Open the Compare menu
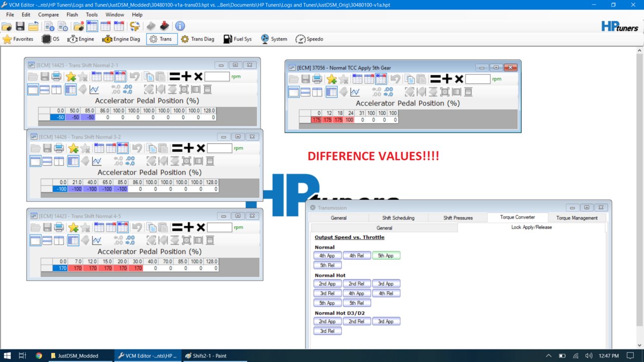 (48, 15)
